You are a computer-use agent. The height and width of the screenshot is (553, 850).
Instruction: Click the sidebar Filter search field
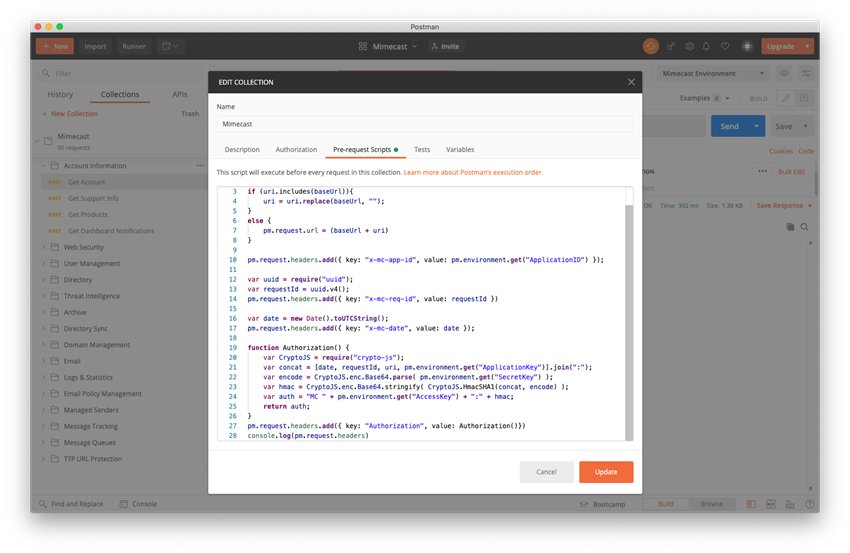point(120,73)
